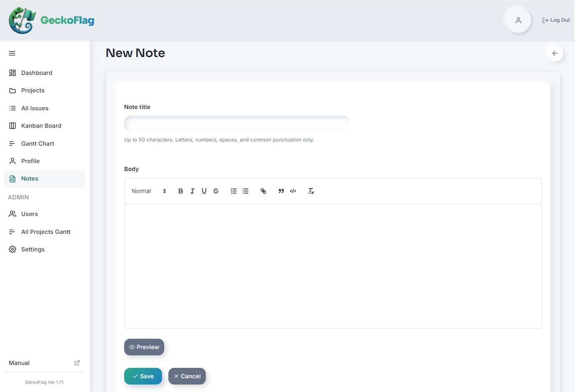This screenshot has width=580, height=392.
Task: Open All Projects Gantt
Action: pyautogui.click(x=44, y=232)
